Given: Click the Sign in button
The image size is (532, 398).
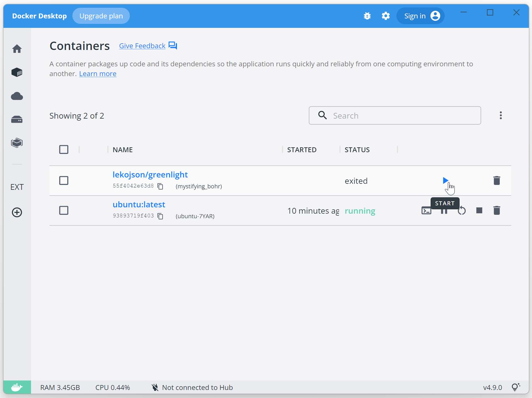Looking at the screenshot, I should click(421, 16).
